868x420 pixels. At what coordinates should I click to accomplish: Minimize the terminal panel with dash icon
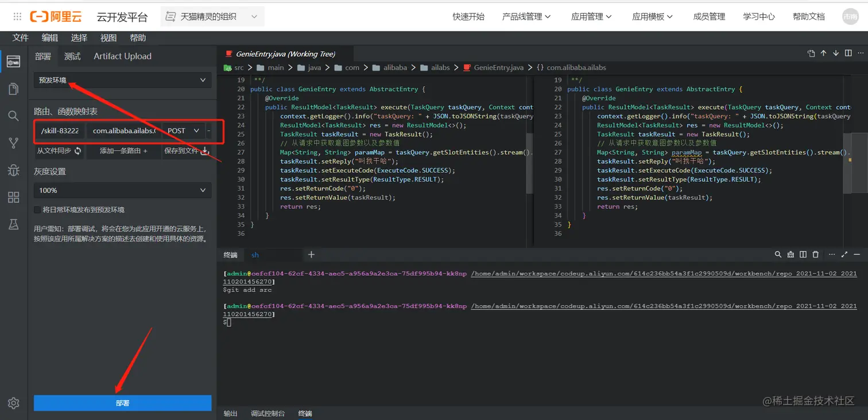(x=857, y=254)
